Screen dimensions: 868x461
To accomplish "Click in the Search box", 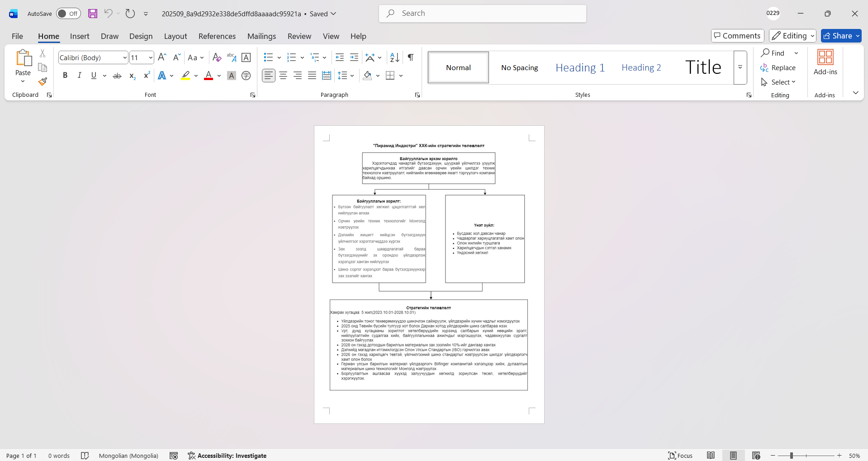I will (x=482, y=14).
